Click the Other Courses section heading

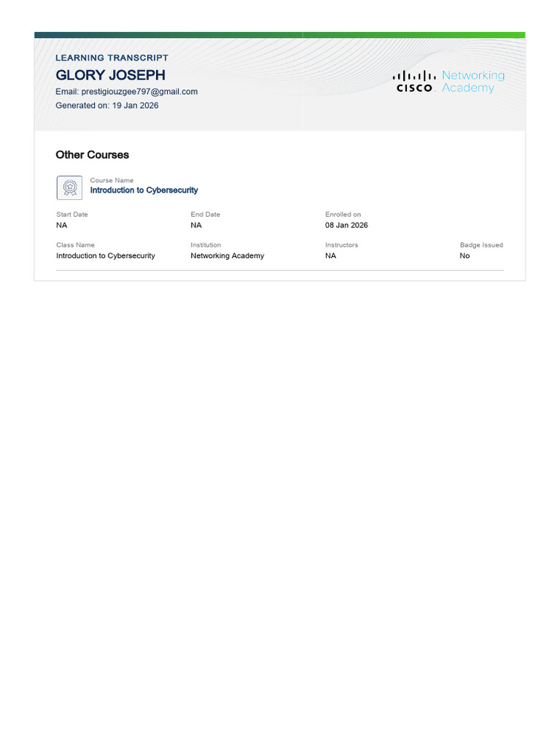[x=93, y=155]
